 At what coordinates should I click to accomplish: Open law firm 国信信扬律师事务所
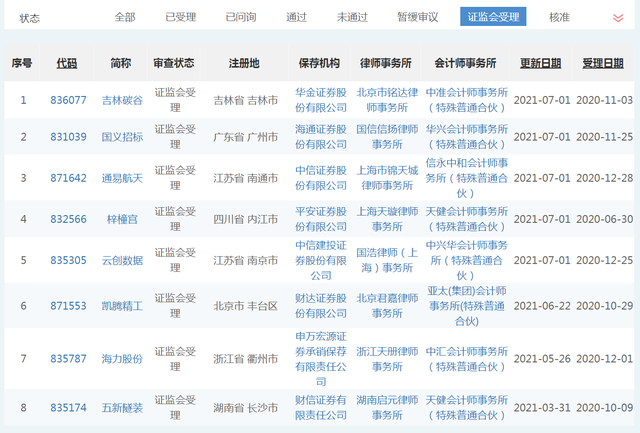tap(387, 137)
